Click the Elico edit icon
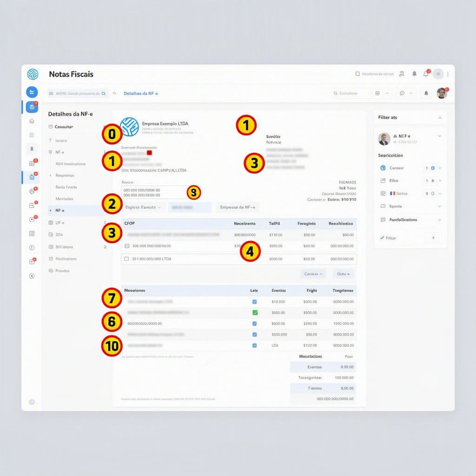Screen dimensions: 476x476 click(383, 181)
